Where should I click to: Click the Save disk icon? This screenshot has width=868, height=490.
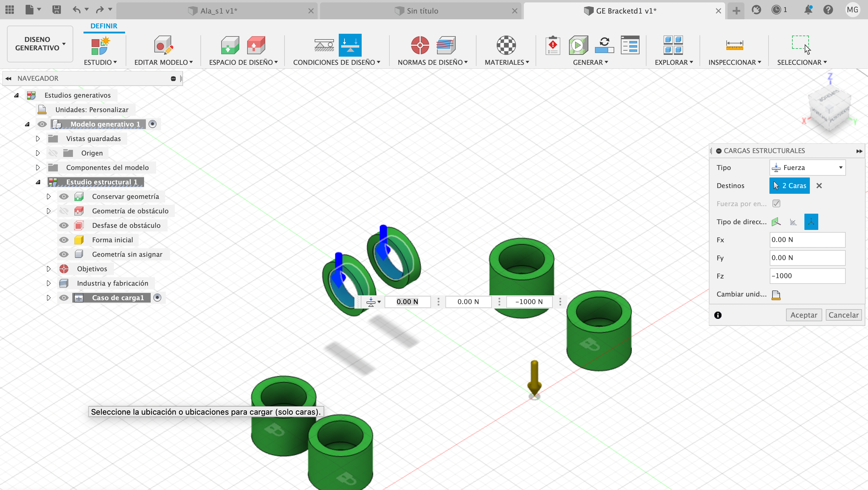click(x=56, y=10)
